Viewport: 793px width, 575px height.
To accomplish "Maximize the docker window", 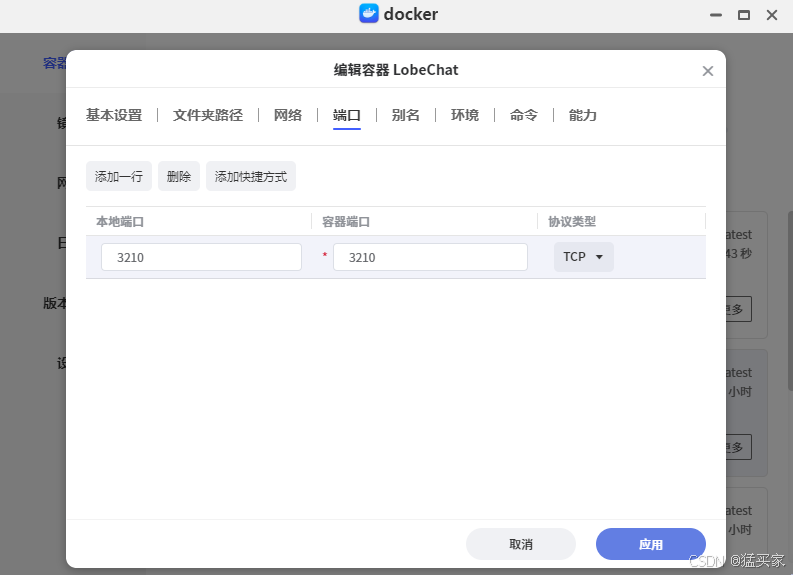I will point(743,15).
